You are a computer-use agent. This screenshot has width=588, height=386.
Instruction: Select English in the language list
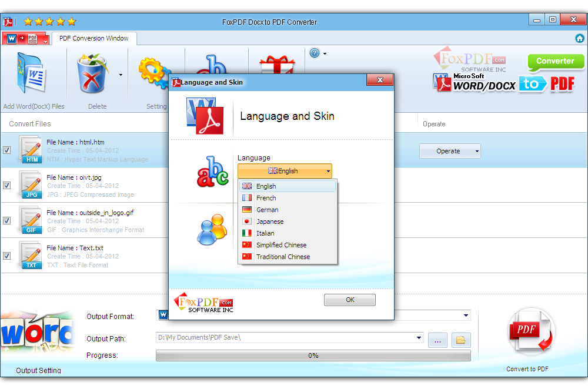point(288,186)
